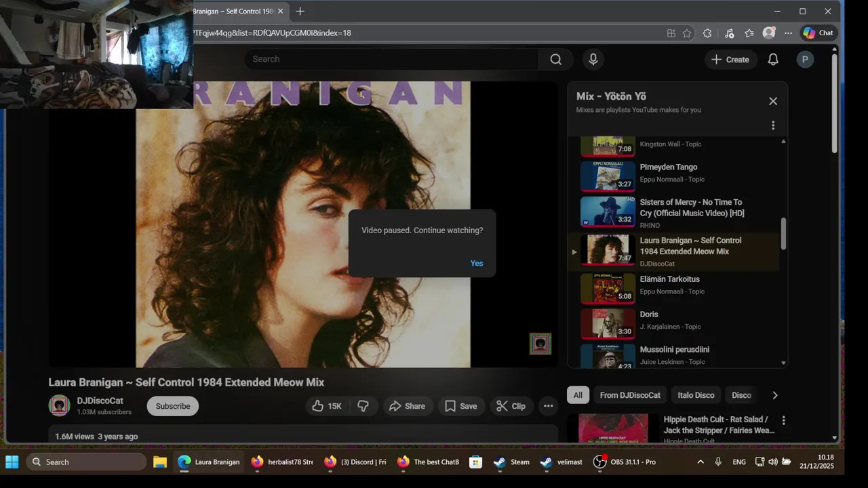
Task: Play Sisters of Mercy No Time To Cry
Action: click(x=673, y=213)
